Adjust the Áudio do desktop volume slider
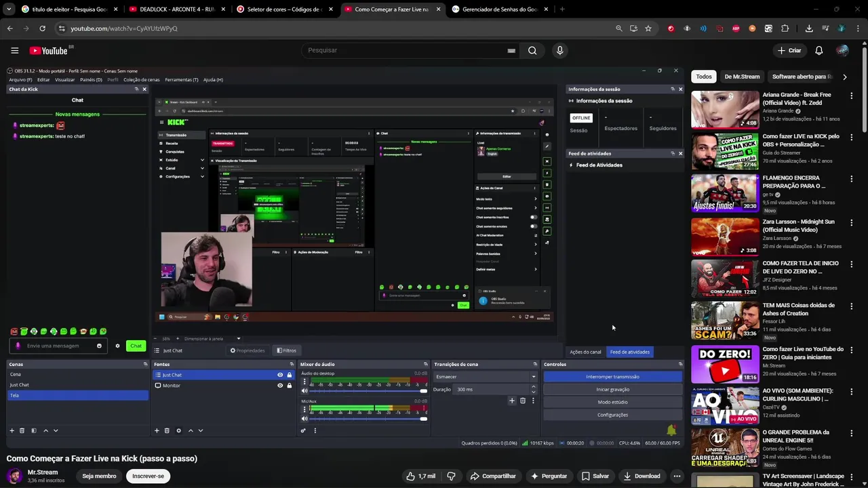868x488 pixels. tap(369, 391)
